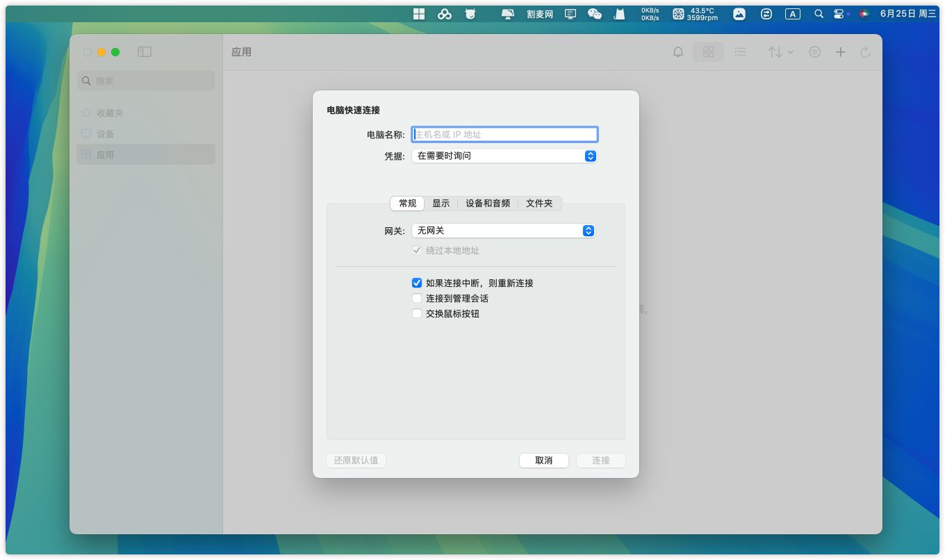This screenshot has width=945, height=560.
Task: Switch to list view layout
Action: tap(741, 52)
